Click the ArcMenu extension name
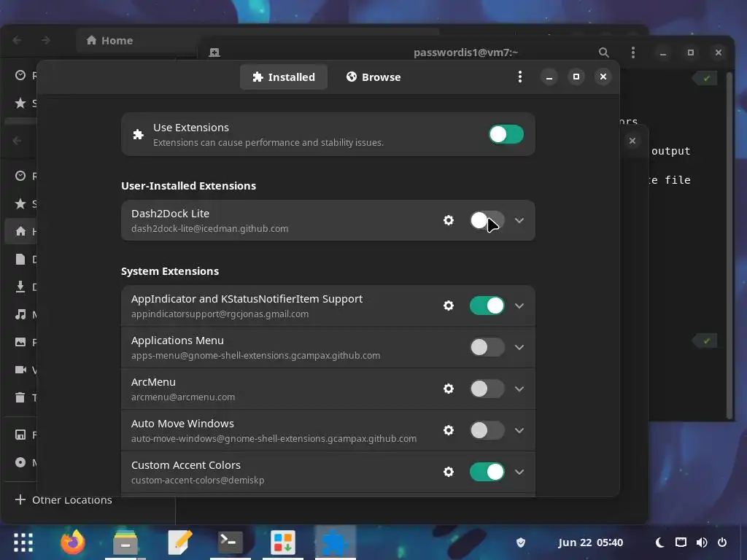This screenshot has width=747, height=560. coord(153,382)
